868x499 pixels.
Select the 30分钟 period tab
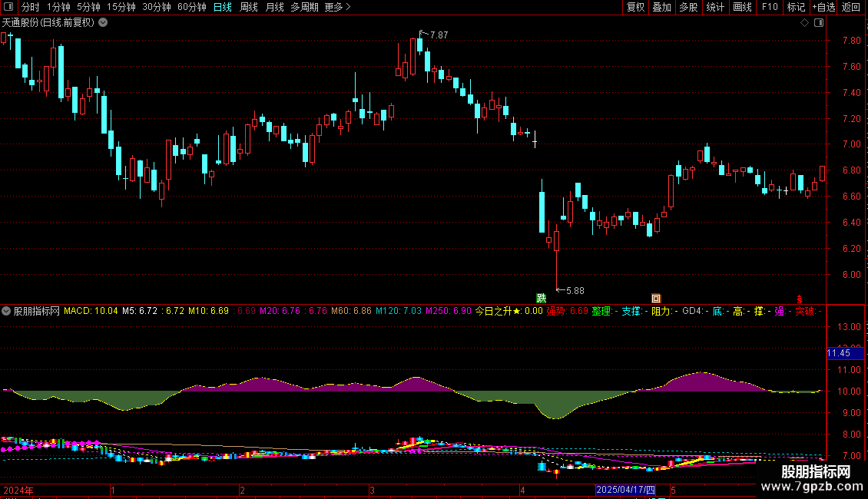pos(157,7)
